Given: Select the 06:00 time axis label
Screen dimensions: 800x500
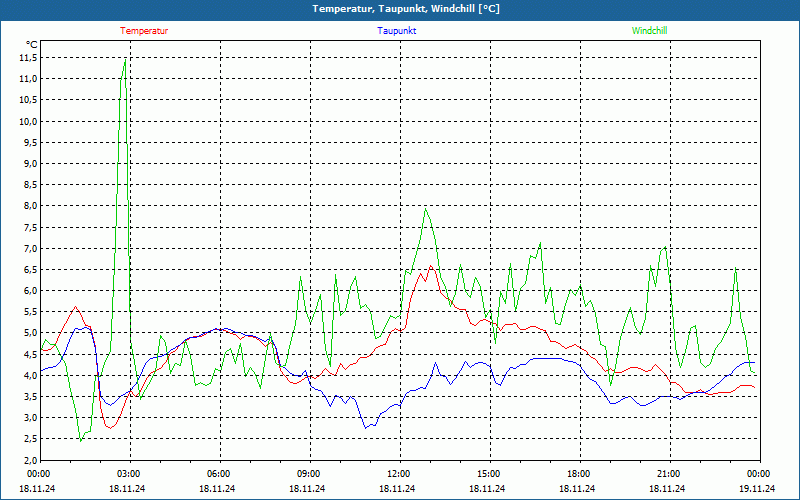Looking at the screenshot, I should pos(218,474).
